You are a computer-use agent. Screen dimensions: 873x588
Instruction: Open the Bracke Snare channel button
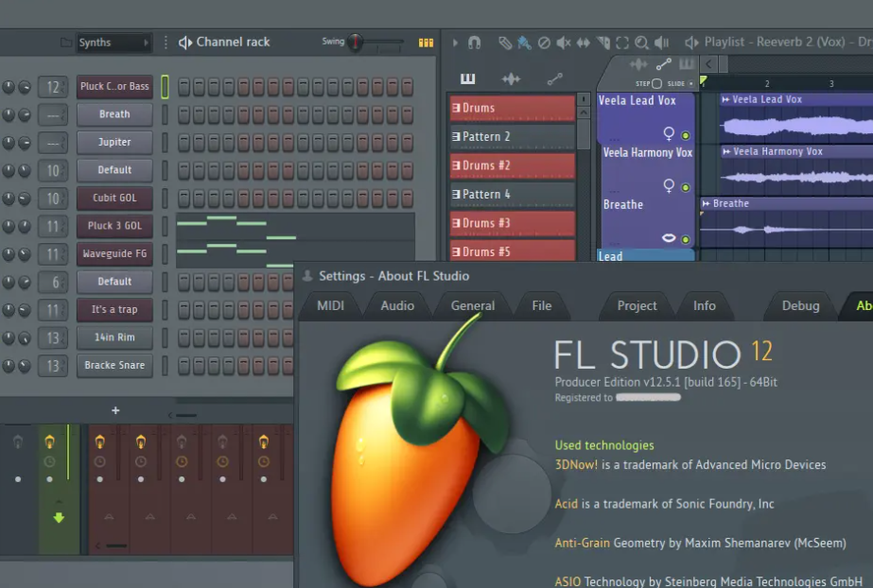coord(114,366)
